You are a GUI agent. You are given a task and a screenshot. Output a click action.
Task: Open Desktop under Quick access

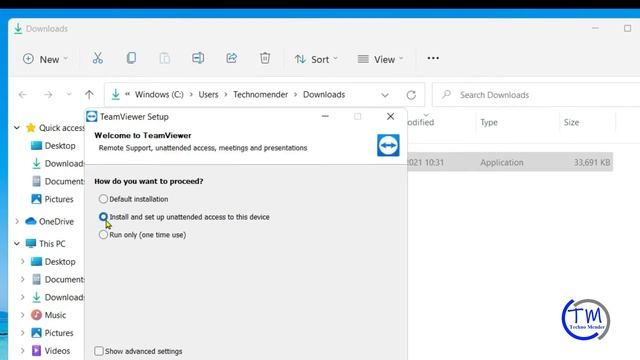click(x=53, y=146)
